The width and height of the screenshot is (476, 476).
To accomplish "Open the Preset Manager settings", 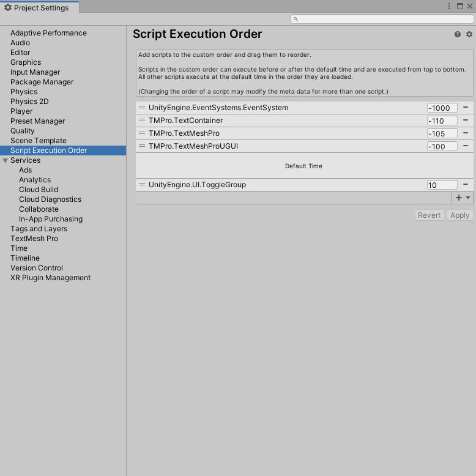I will [38, 121].
